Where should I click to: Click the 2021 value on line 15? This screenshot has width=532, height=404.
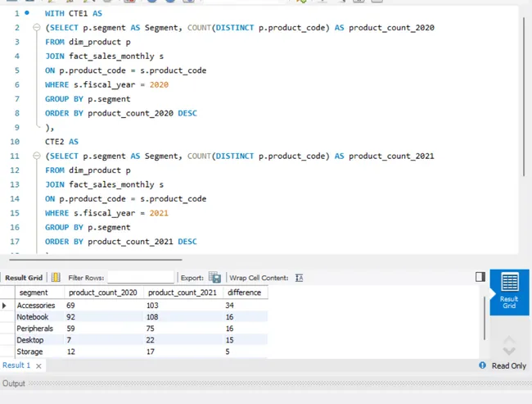tap(159, 213)
